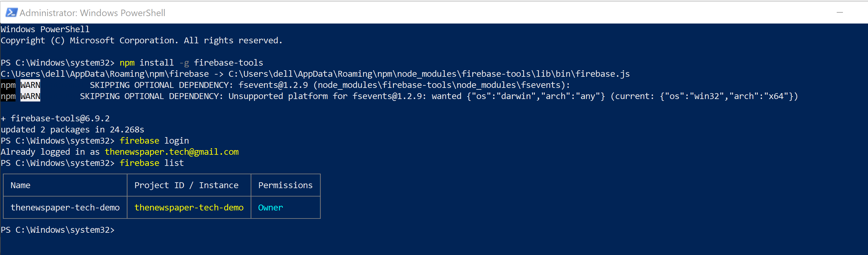The width and height of the screenshot is (868, 255).
Task: Click the Copyright Microsoft Corporation line
Action: click(142, 41)
